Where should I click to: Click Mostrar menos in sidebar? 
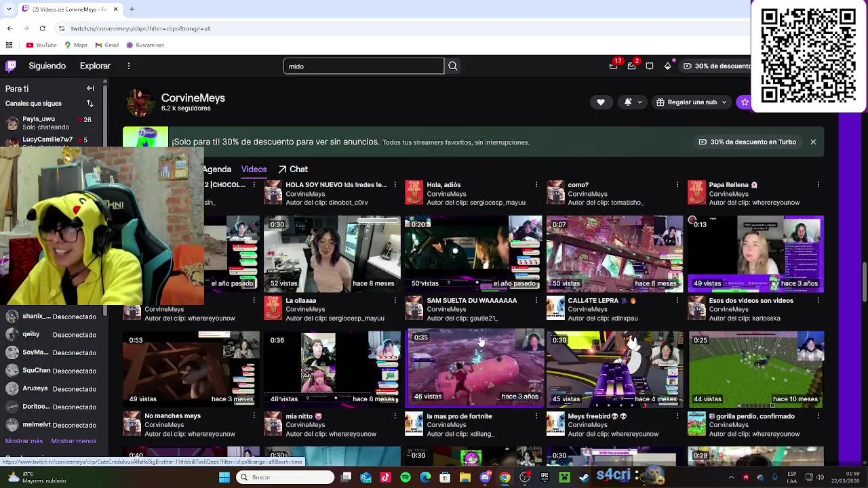(73, 441)
